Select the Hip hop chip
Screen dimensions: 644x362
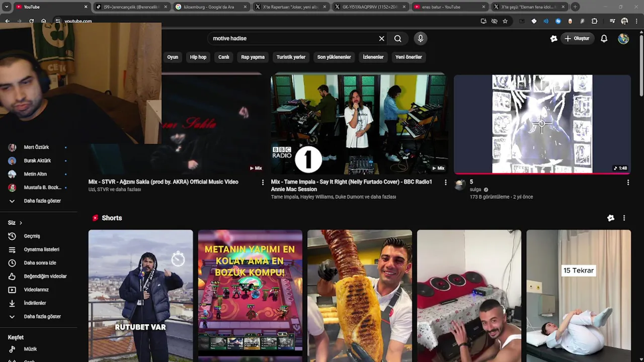pyautogui.click(x=198, y=57)
